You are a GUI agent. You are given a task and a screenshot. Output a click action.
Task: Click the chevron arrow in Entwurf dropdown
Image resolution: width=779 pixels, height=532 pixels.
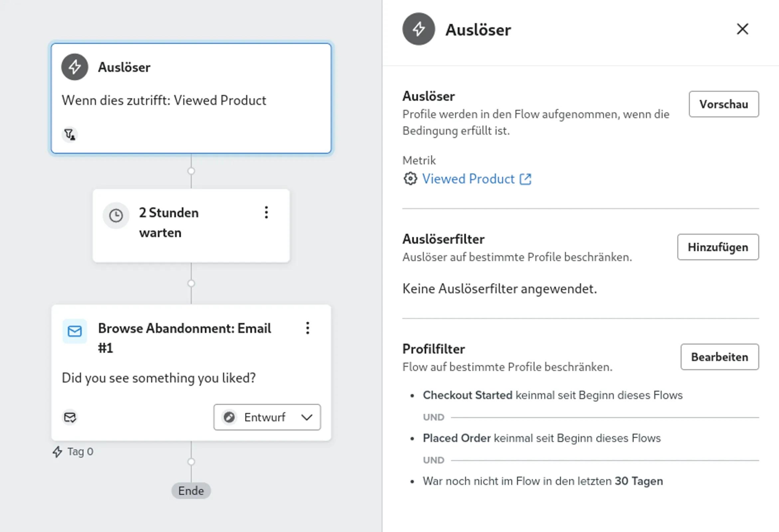(x=307, y=417)
